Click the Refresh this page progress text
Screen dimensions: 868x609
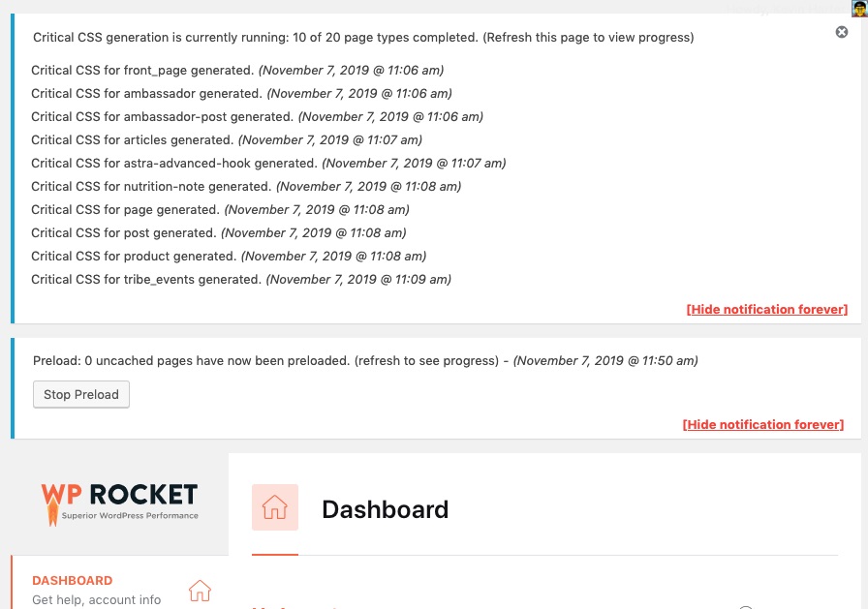[587, 37]
